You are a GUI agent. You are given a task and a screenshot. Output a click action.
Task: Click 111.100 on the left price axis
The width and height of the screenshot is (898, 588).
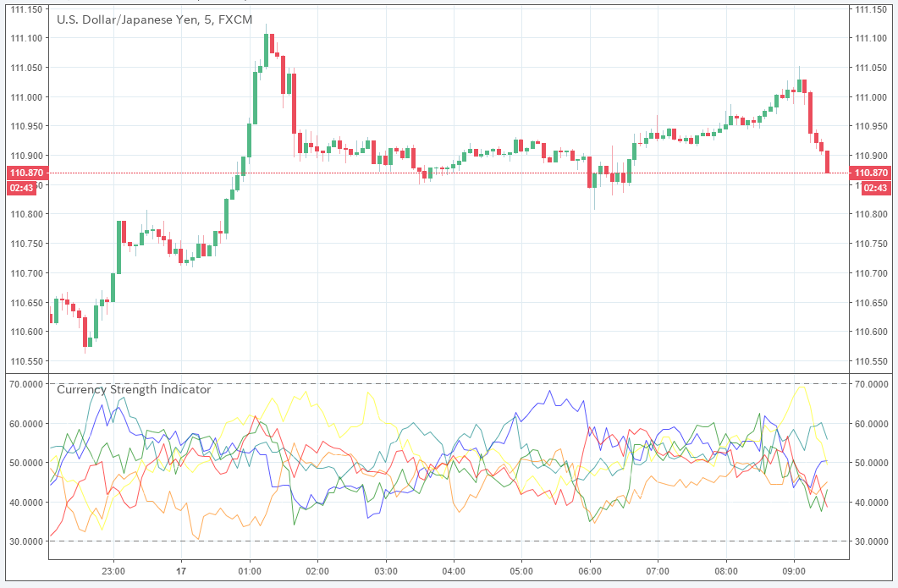pos(26,38)
